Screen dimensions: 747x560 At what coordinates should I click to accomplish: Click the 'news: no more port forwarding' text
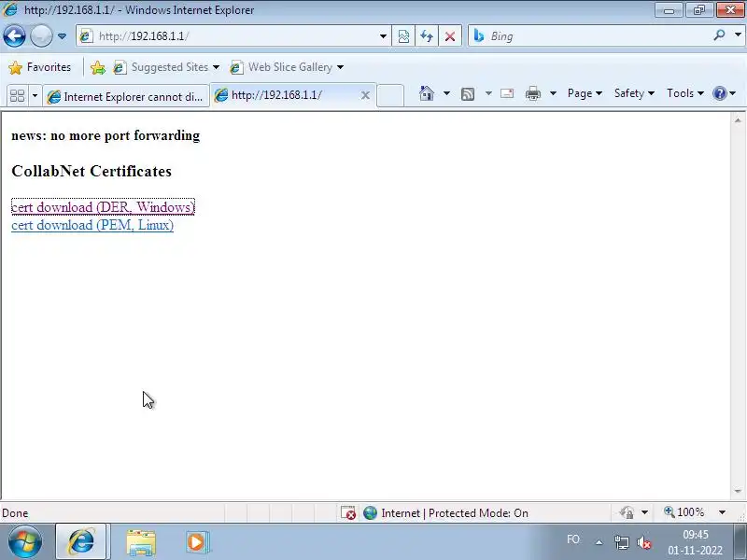(106, 135)
